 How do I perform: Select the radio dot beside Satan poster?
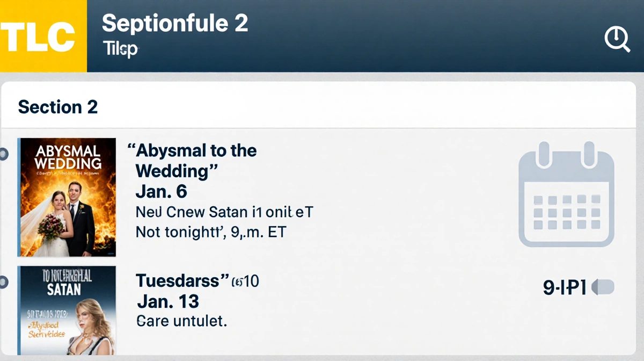[x=3, y=281]
